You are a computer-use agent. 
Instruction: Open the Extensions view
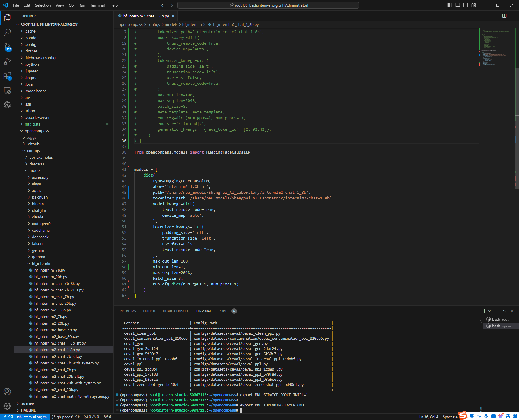7,76
